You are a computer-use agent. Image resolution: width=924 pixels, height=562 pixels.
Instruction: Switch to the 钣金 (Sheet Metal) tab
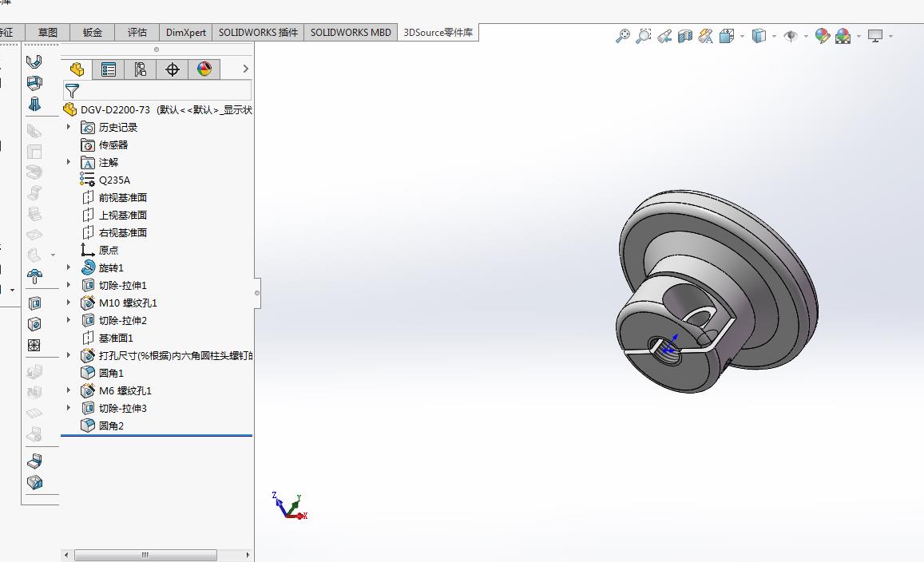click(x=93, y=33)
